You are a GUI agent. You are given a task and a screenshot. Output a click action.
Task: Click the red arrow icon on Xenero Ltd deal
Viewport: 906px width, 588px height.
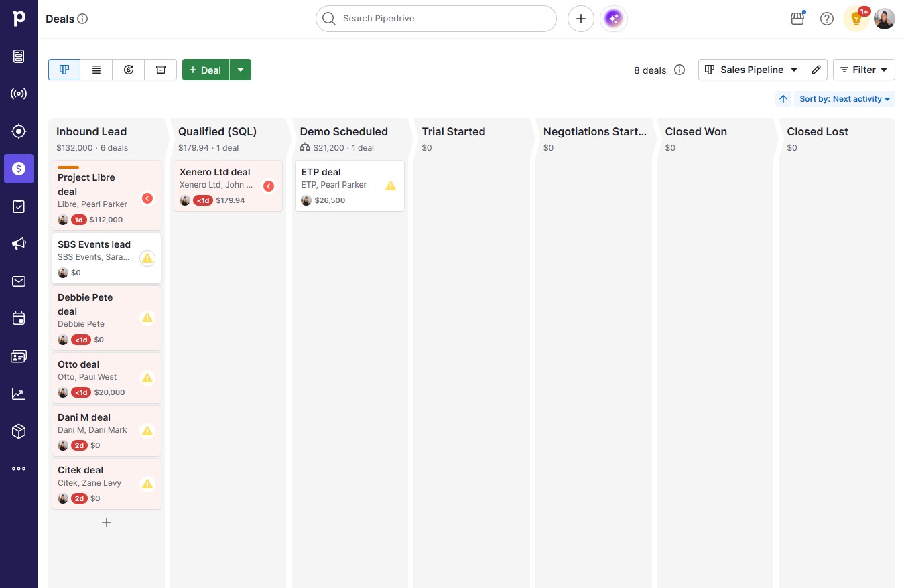pos(269,186)
